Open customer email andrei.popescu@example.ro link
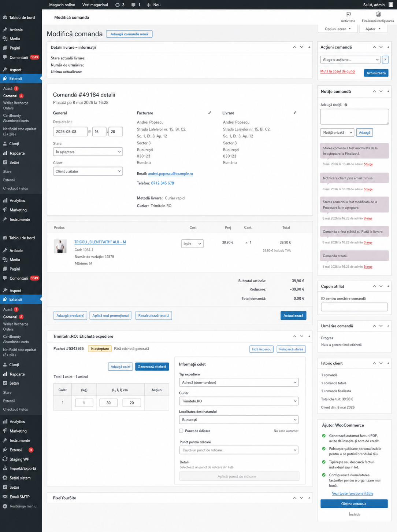Screen dimensions: 397x532 [x=170, y=174]
